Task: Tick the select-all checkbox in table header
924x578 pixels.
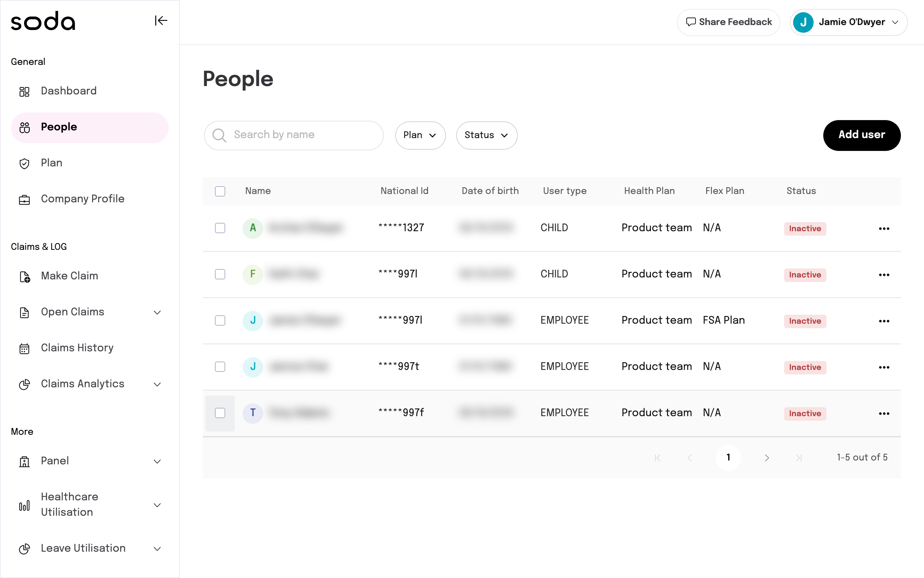Action: (220, 191)
